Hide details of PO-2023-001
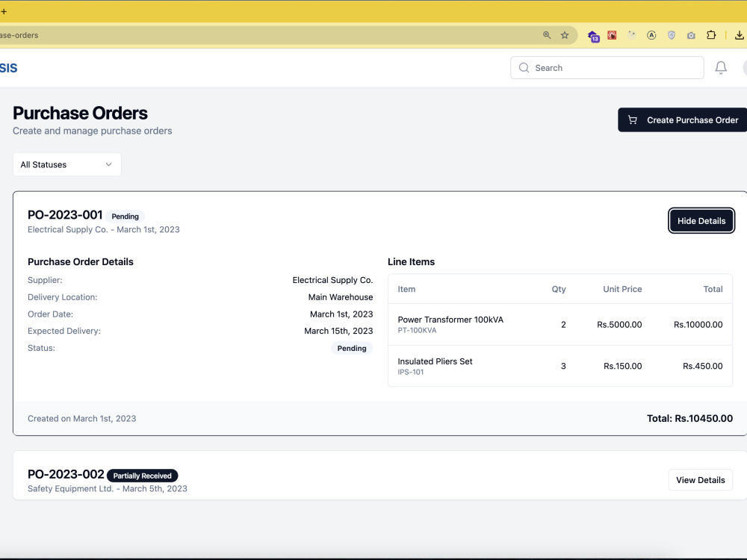Viewport: 747px width, 560px height. (701, 221)
